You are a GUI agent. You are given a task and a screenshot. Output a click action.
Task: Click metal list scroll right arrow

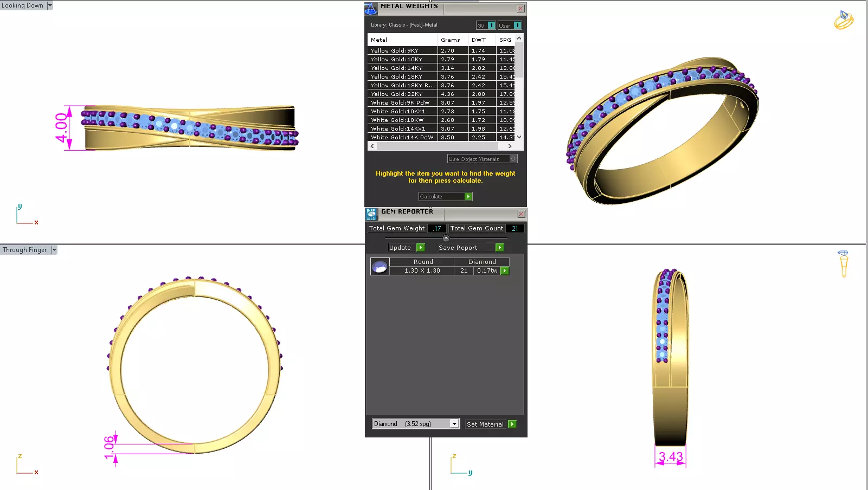510,146
